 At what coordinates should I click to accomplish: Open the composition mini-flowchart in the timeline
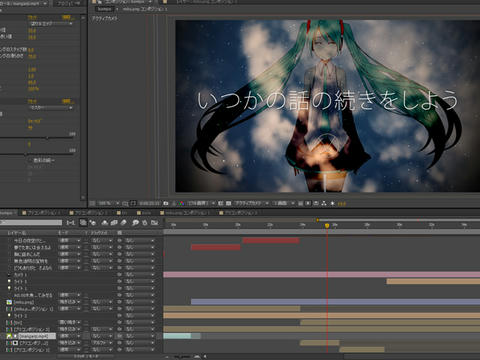coord(71,223)
